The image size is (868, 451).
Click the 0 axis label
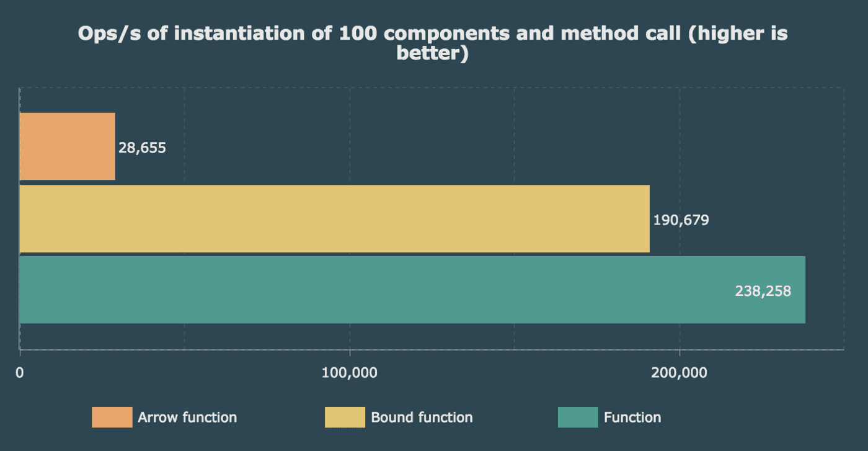tap(19, 373)
